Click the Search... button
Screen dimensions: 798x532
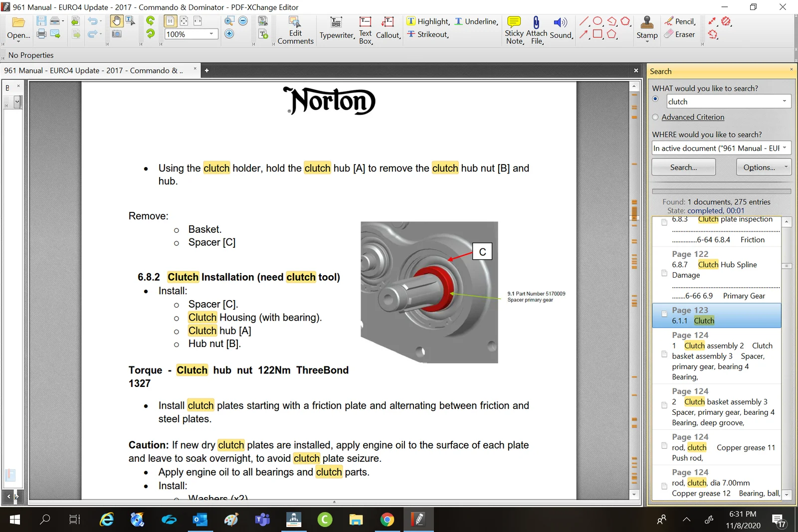683,167
